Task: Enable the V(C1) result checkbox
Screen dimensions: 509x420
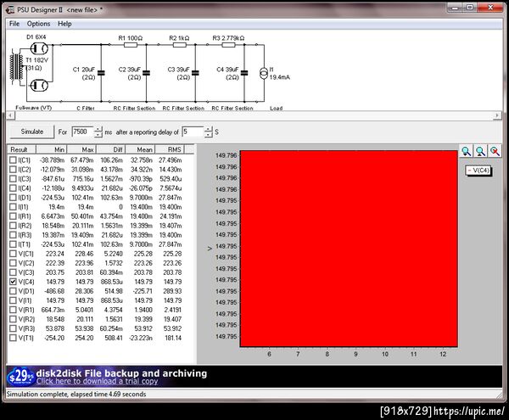Action: click(x=13, y=254)
